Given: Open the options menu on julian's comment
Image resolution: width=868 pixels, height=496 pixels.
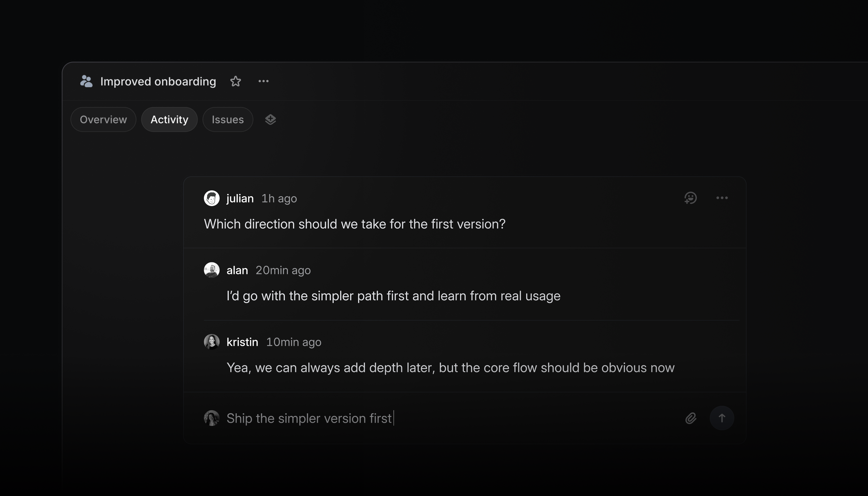Looking at the screenshot, I should [x=722, y=198].
